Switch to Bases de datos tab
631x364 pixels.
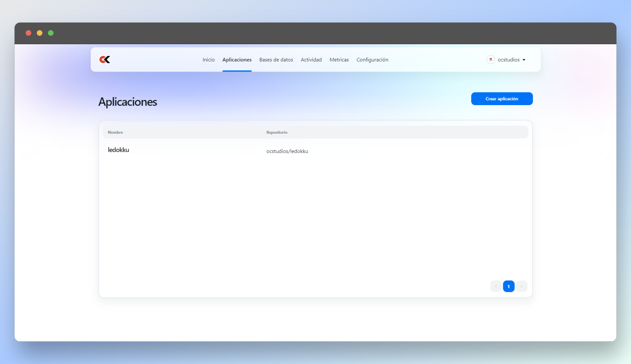tap(276, 59)
